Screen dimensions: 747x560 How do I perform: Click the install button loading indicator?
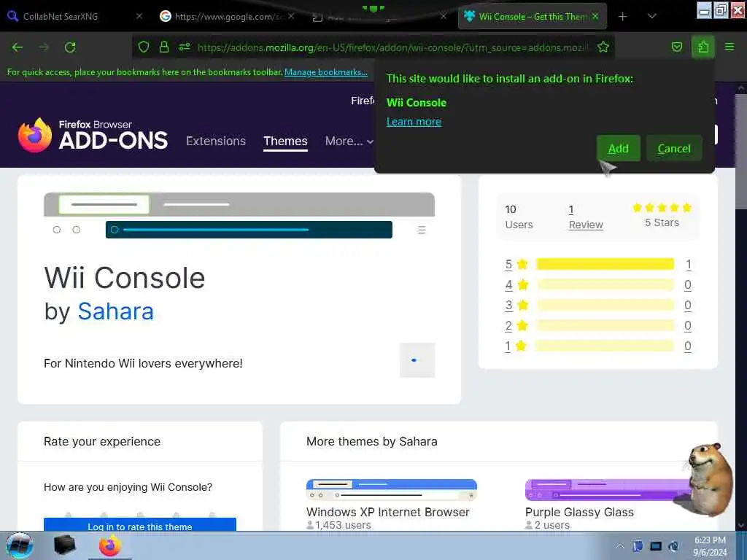(417, 360)
